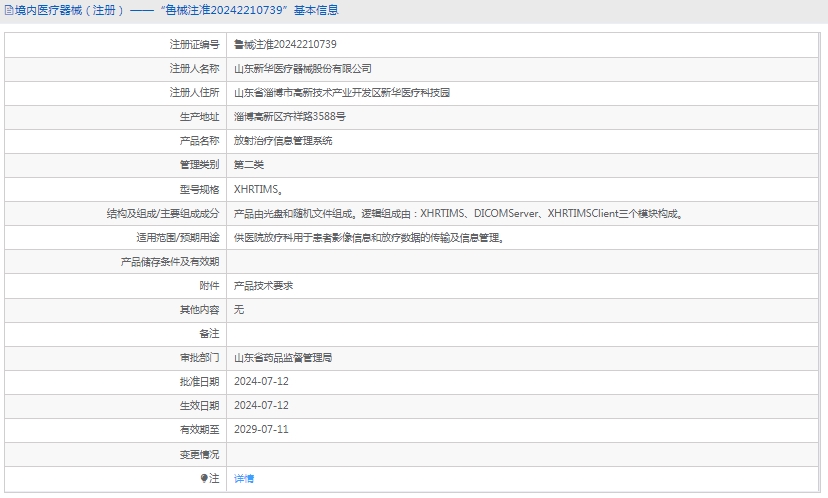
Task: Click the document icon before 境内医疗器械 title
Action: [9, 10]
